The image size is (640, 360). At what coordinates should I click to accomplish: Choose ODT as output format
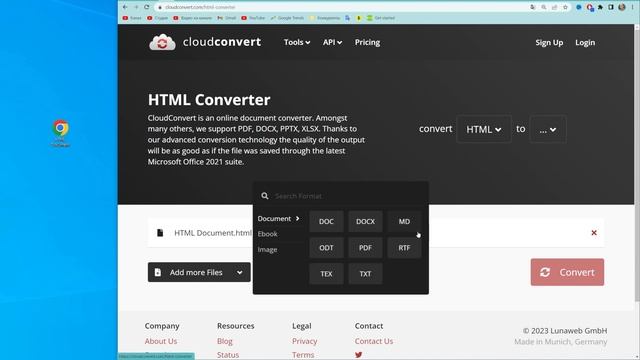click(326, 248)
